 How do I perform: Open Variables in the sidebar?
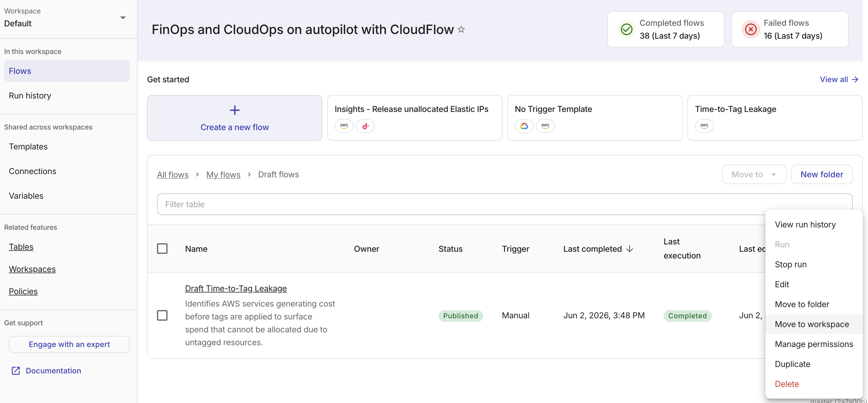point(67,196)
